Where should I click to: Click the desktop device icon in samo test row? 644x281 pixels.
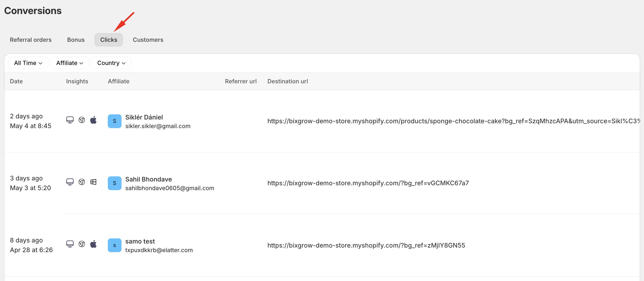pos(70,244)
